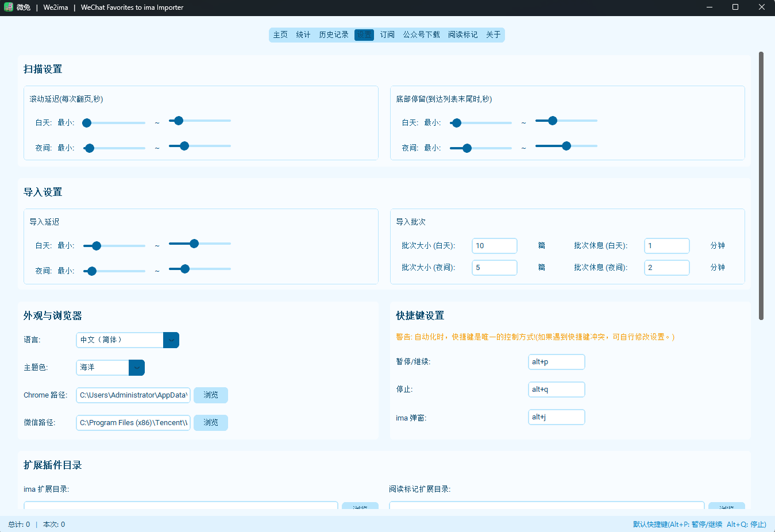Image resolution: width=775 pixels, height=532 pixels.
Task: Open the 统计 tab
Action: coord(303,35)
